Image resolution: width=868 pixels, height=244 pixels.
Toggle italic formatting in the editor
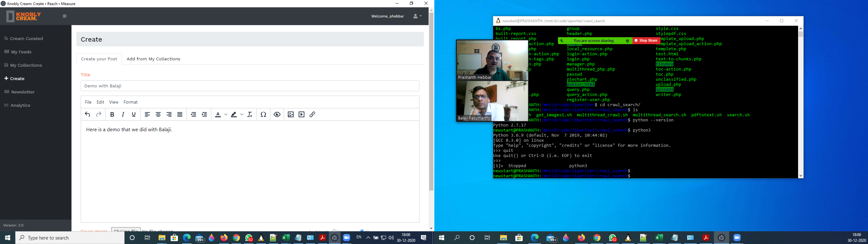click(x=123, y=115)
